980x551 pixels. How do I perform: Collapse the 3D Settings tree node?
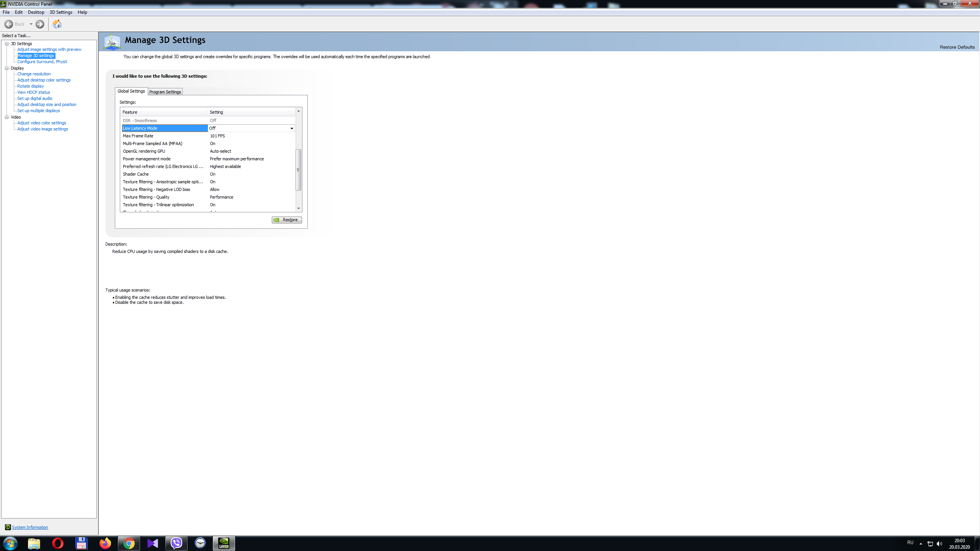[x=7, y=44]
